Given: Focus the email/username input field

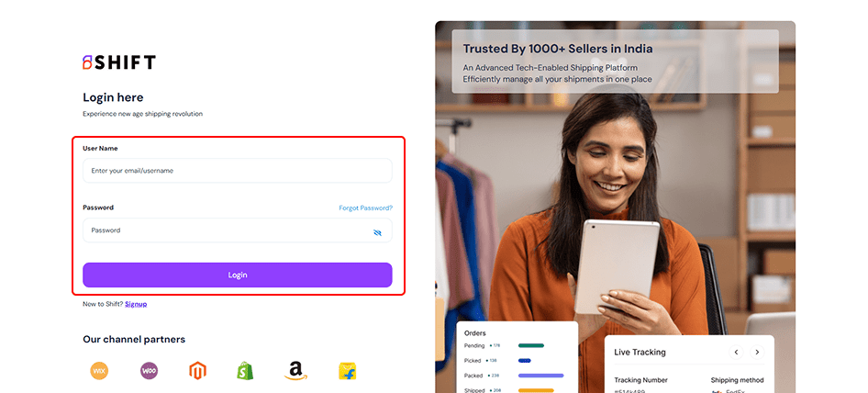Looking at the screenshot, I should coord(238,171).
